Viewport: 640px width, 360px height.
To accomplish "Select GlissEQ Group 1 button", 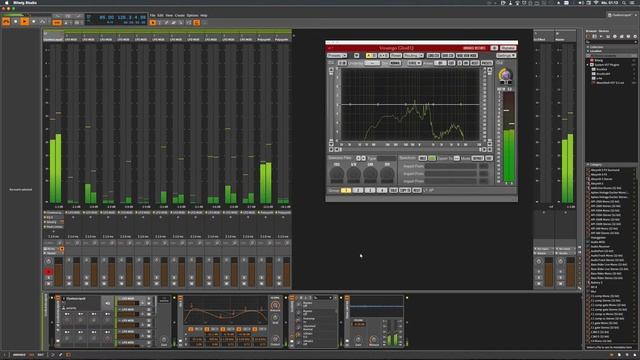I will pos(346,190).
